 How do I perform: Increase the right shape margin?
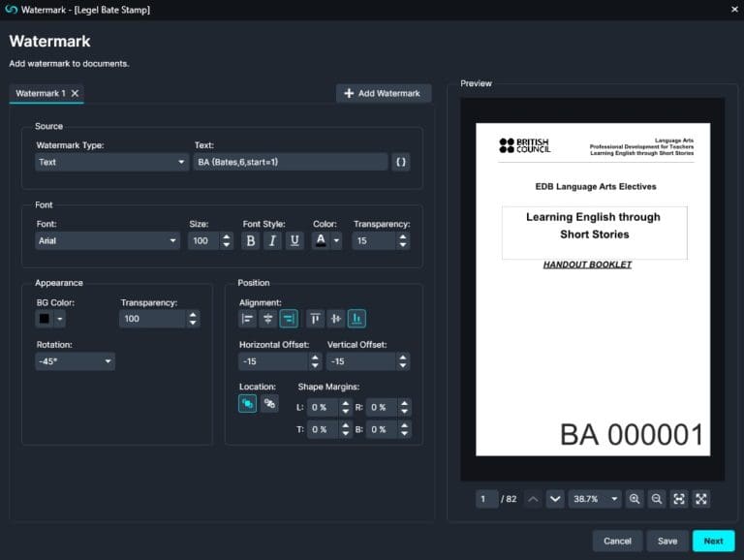[404, 403]
